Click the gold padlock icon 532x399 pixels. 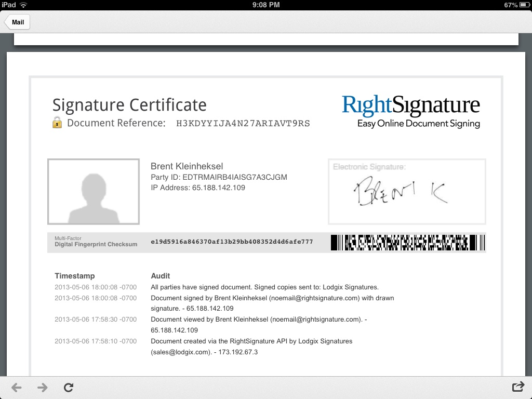pos(57,123)
